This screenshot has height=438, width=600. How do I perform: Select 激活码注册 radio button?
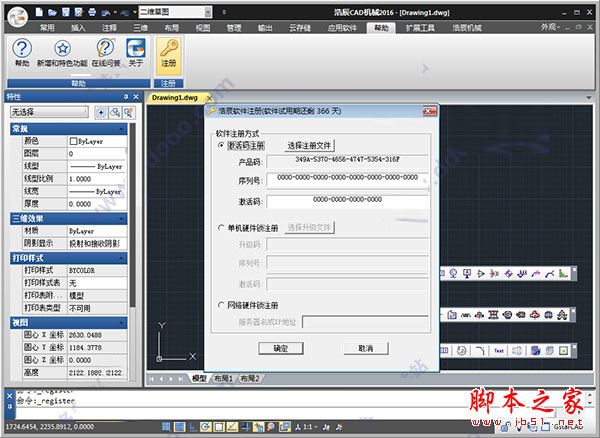pyautogui.click(x=221, y=145)
